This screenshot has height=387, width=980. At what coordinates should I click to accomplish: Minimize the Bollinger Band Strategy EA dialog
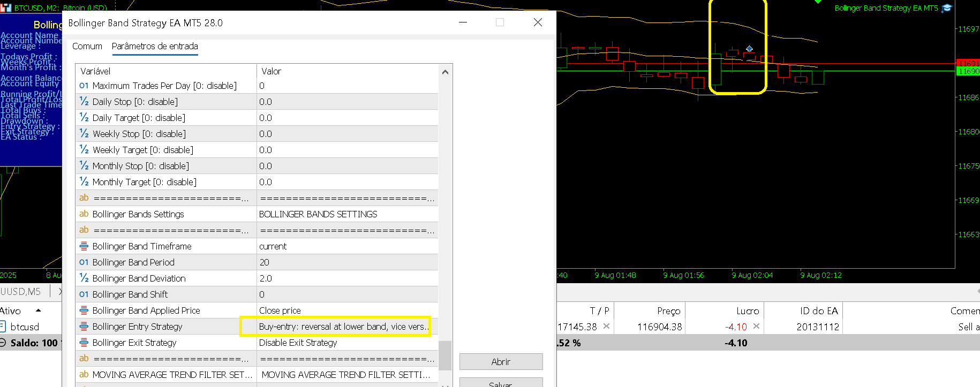[x=463, y=22]
